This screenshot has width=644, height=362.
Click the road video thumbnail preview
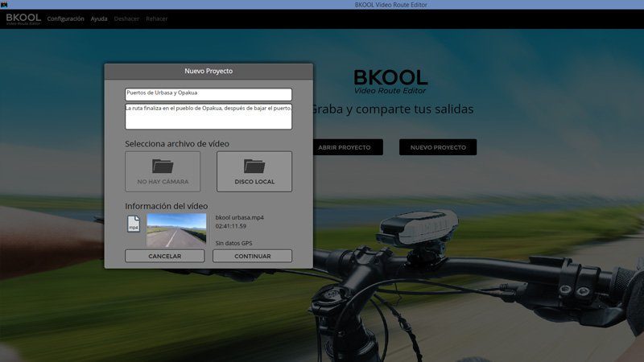tap(176, 230)
